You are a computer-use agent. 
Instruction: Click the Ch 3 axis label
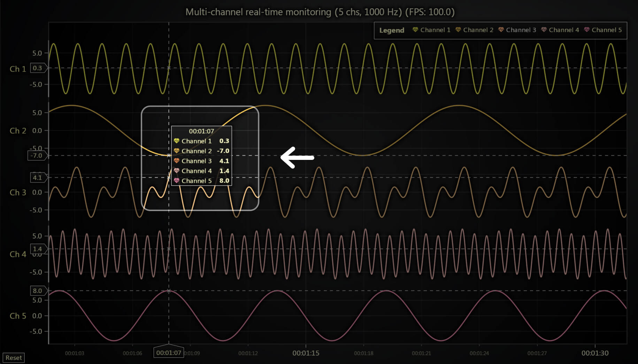18,192
